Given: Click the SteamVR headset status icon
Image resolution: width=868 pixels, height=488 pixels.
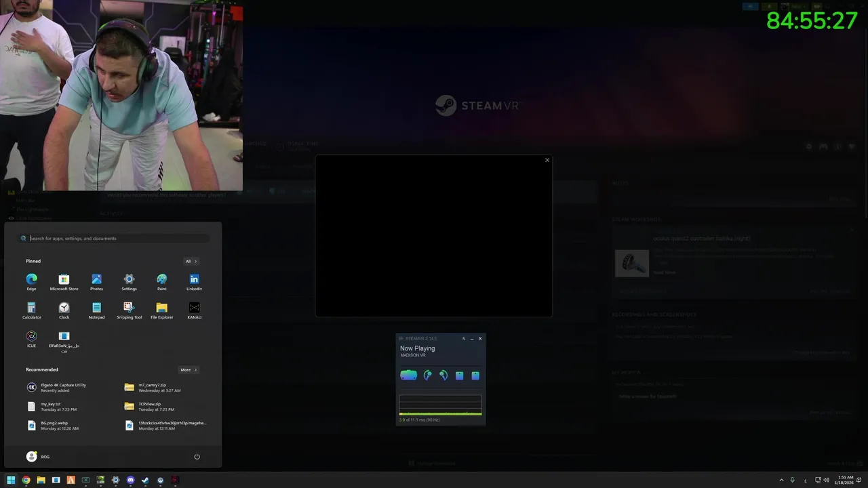Looking at the screenshot, I should (x=408, y=375).
